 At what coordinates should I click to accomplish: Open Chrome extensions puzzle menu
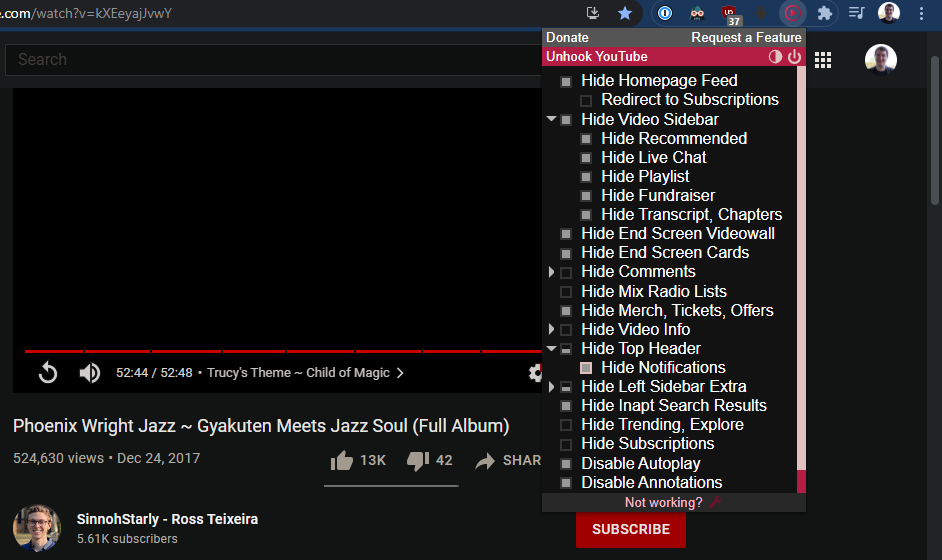point(825,13)
